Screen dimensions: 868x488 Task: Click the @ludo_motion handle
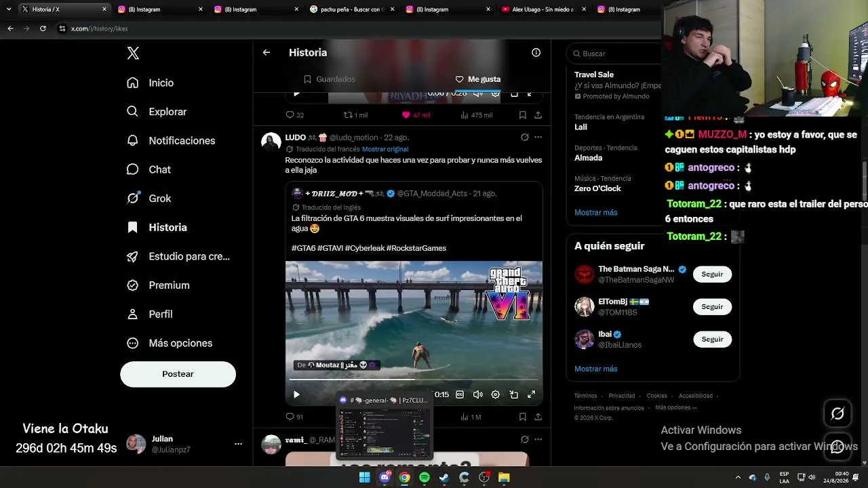(354, 138)
